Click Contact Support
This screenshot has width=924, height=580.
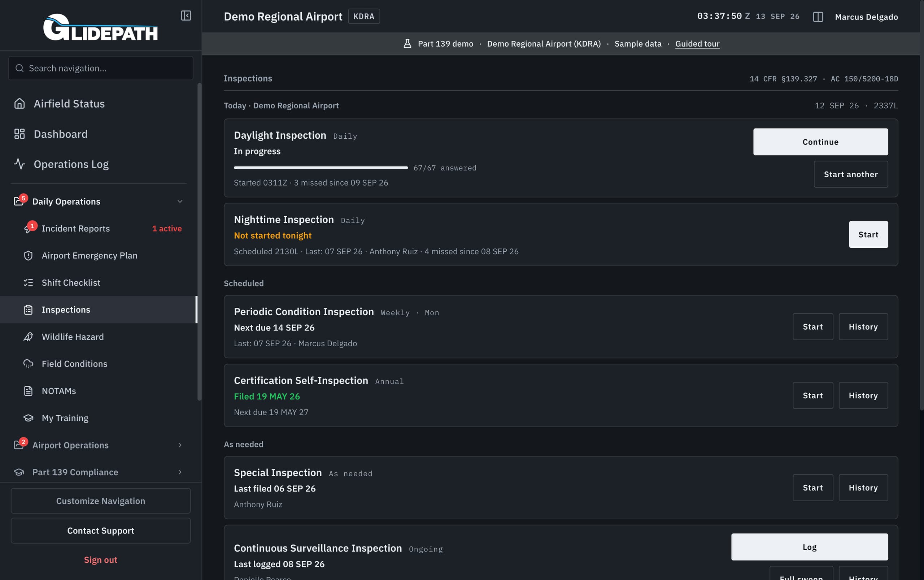pyautogui.click(x=100, y=531)
